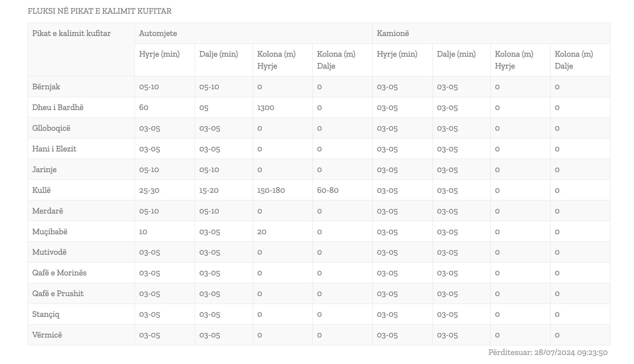Click the Vërmicë row name
Viewport: 634px width, 364px height.
pyautogui.click(x=47, y=335)
